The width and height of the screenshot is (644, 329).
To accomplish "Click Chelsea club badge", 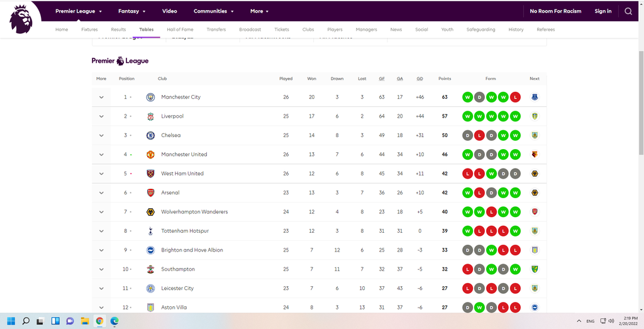I will tap(151, 135).
